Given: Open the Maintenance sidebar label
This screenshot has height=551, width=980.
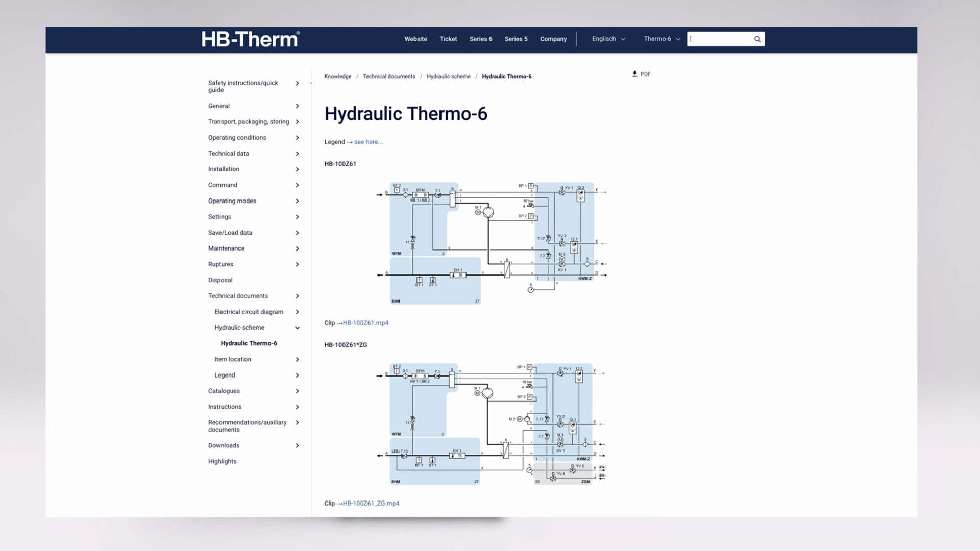Looking at the screenshot, I should coord(226,248).
